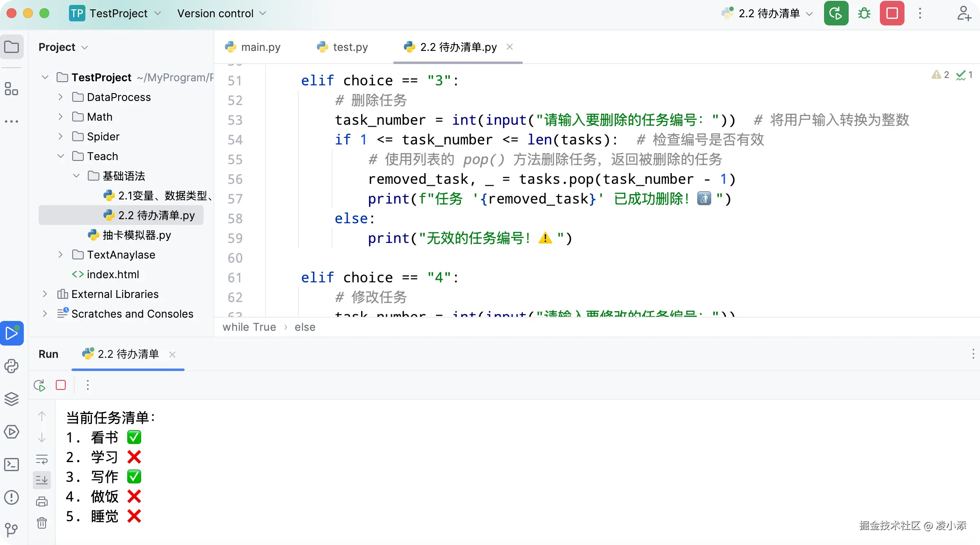Click the Debug bug icon
Viewport: 980px width, 545px height.
coord(864,14)
